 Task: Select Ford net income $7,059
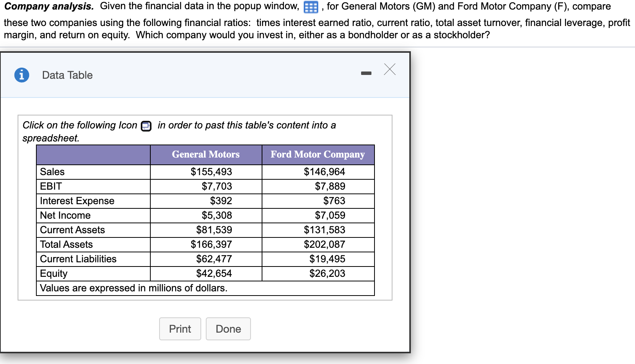pyautogui.click(x=330, y=215)
